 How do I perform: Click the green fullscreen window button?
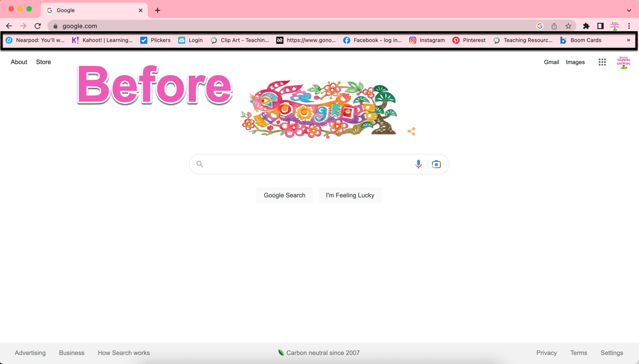pyautogui.click(x=29, y=9)
